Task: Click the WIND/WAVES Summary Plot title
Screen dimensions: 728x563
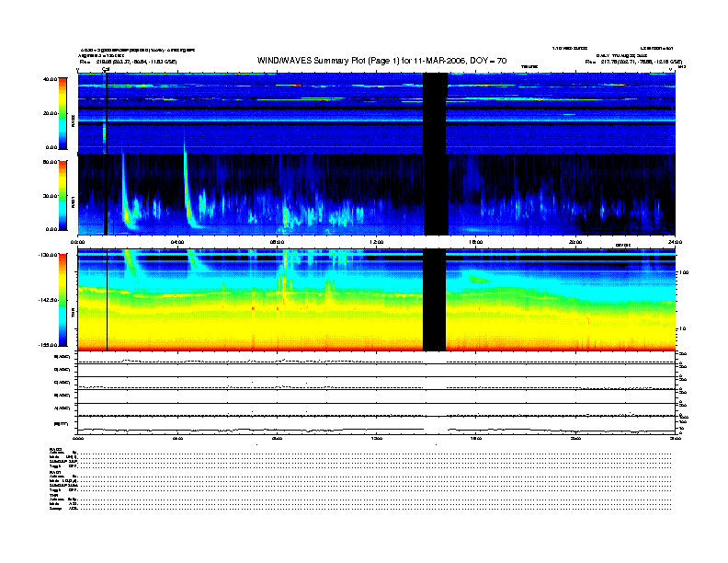Action: [x=381, y=61]
